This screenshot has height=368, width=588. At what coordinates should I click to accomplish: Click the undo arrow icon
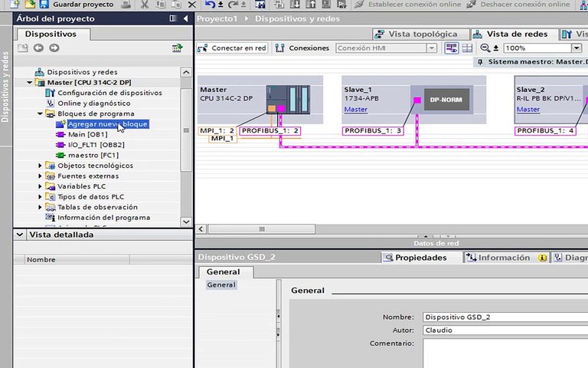[210, 5]
